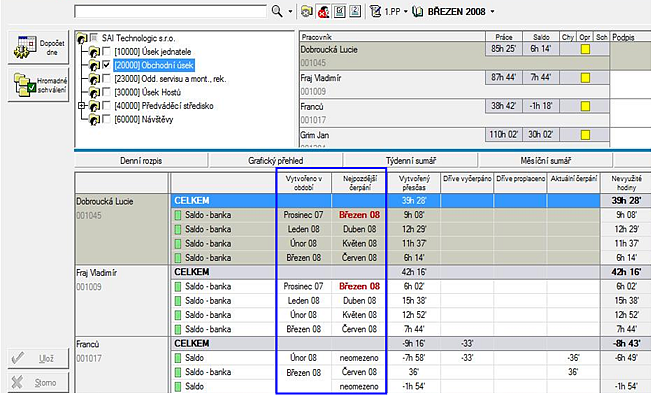This screenshot has width=653, height=396.
Task: Select the highlighted CELKEM row for Dobroucká Lucie
Action: click(385, 201)
